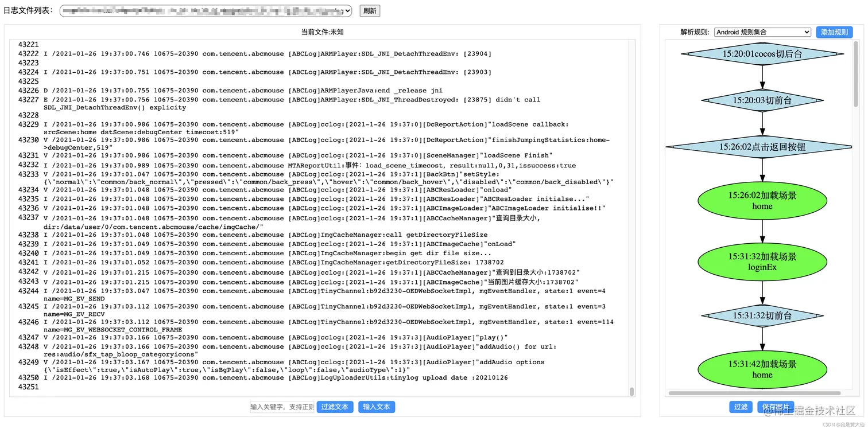This screenshot has width=868, height=429.
Task: Click the 过滤 button under the flowchart
Action: click(741, 407)
